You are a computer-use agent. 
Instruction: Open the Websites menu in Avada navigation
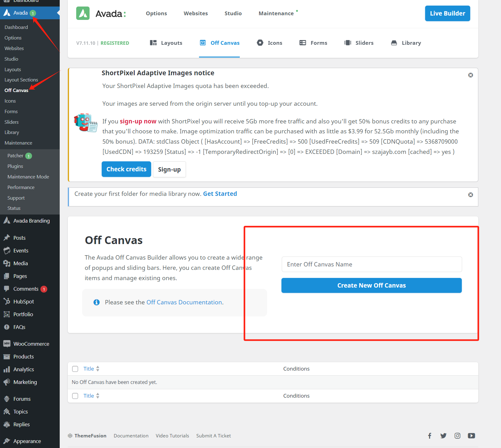pos(196,13)
